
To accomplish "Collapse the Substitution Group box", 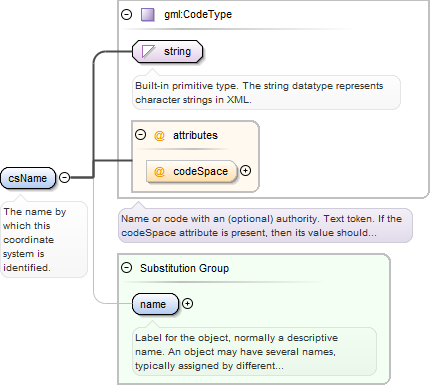I will [x=127, y=268].
